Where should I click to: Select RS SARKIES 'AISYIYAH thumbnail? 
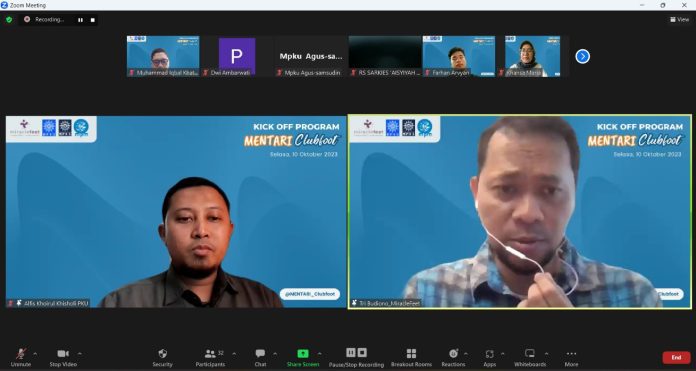pyautogui.click(x=385, y=56)
